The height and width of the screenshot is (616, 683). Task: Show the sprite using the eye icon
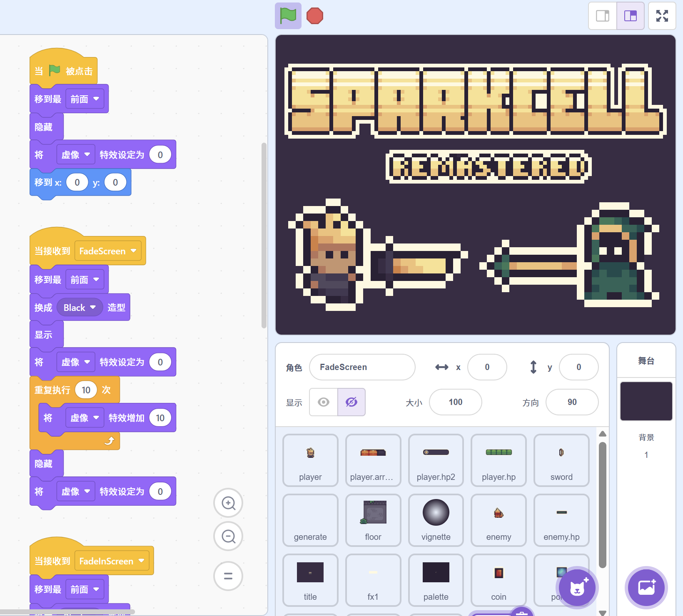pos(324,402)
